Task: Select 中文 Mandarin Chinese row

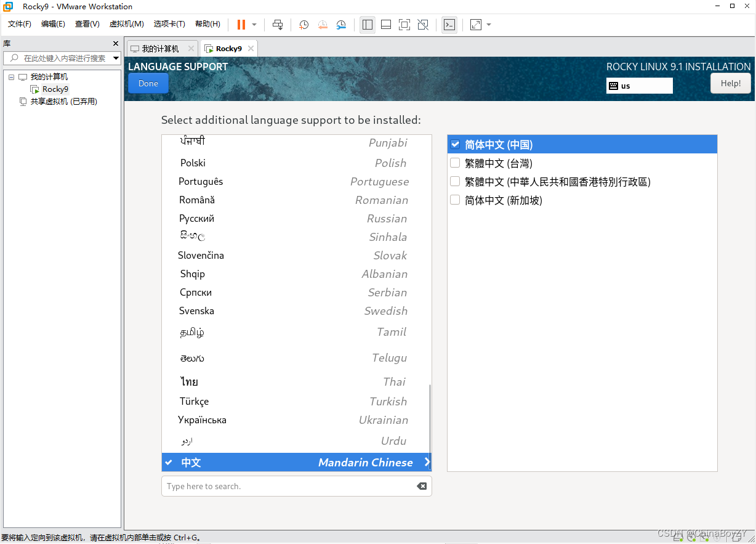Action: (x=296, y=462)
